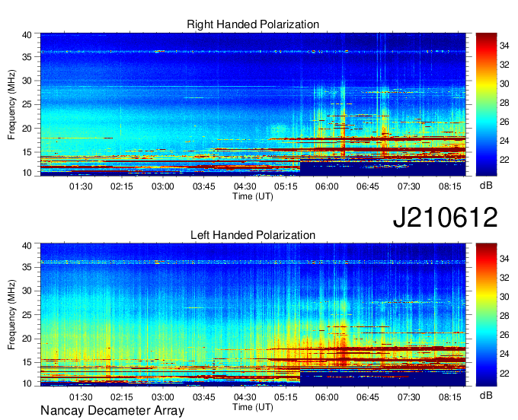Select the J210612 observation label
This screenshot has height=420, width=518.
coord(445,218)
